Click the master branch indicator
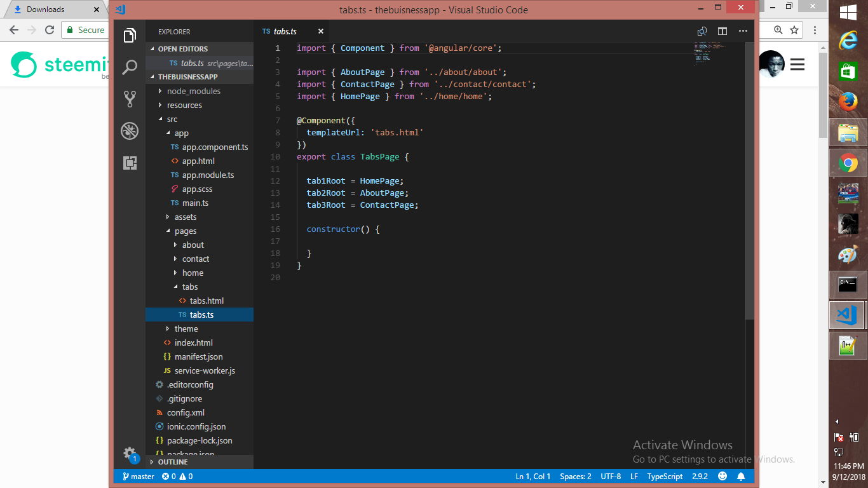Screen dimensions: 868x488 click(139, 476)
